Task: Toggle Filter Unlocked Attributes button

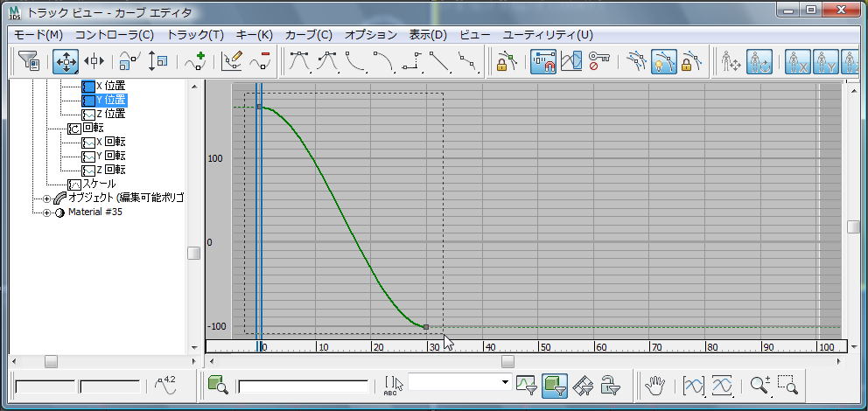Action: coord(610,385)
